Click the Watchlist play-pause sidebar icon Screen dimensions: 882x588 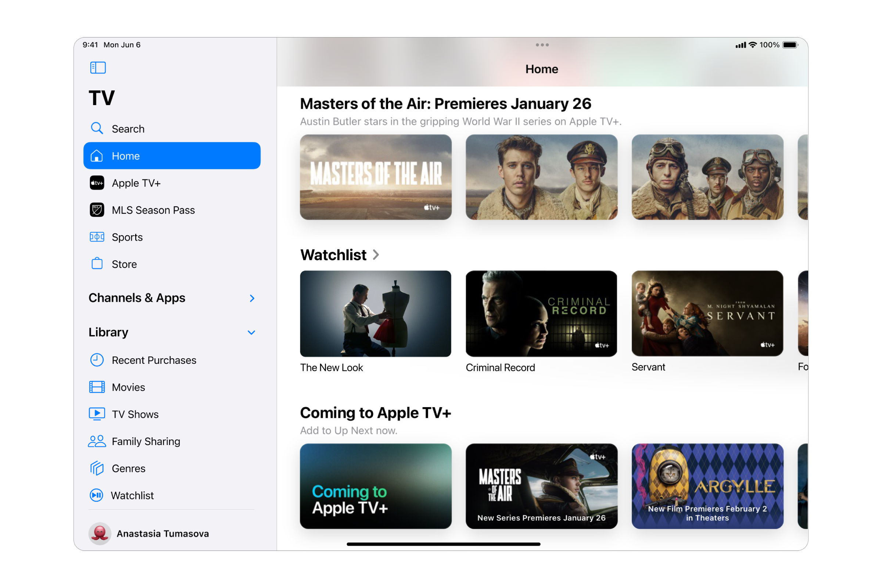96,495
